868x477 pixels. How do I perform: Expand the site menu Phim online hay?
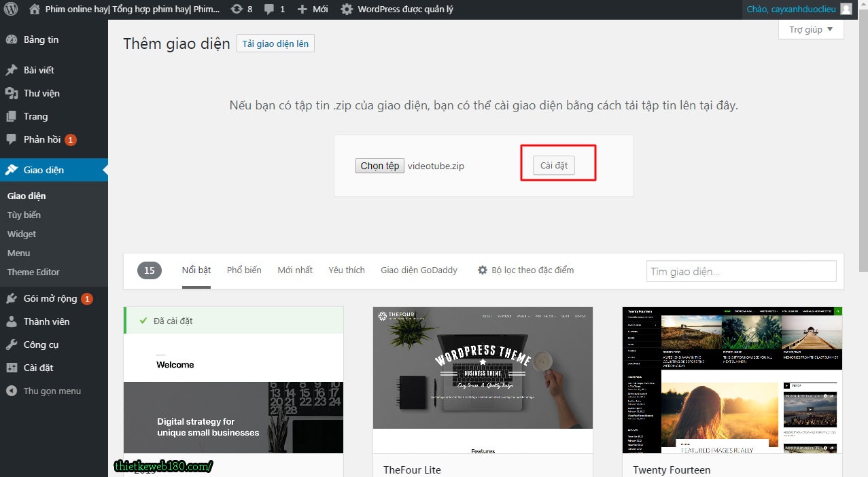coord(122,9)
